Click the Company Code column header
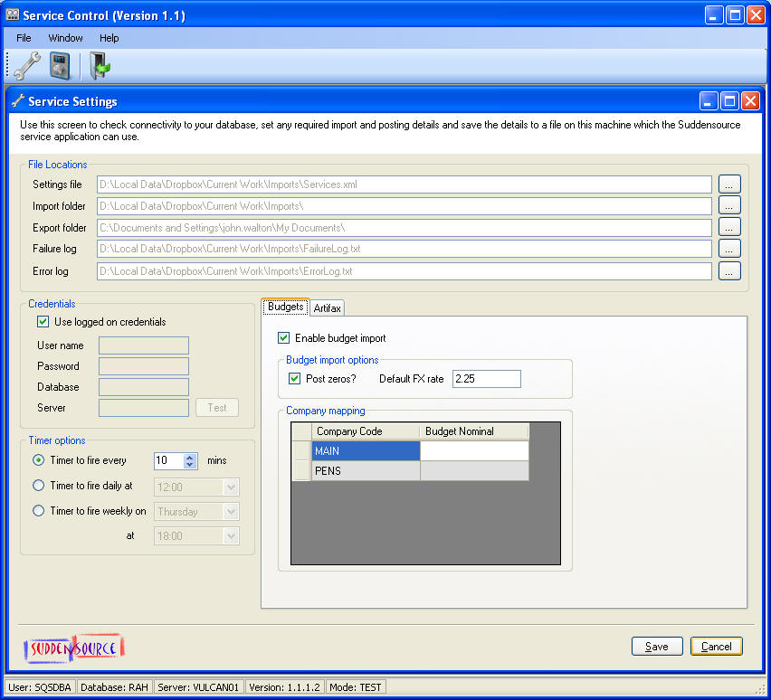 366,431
